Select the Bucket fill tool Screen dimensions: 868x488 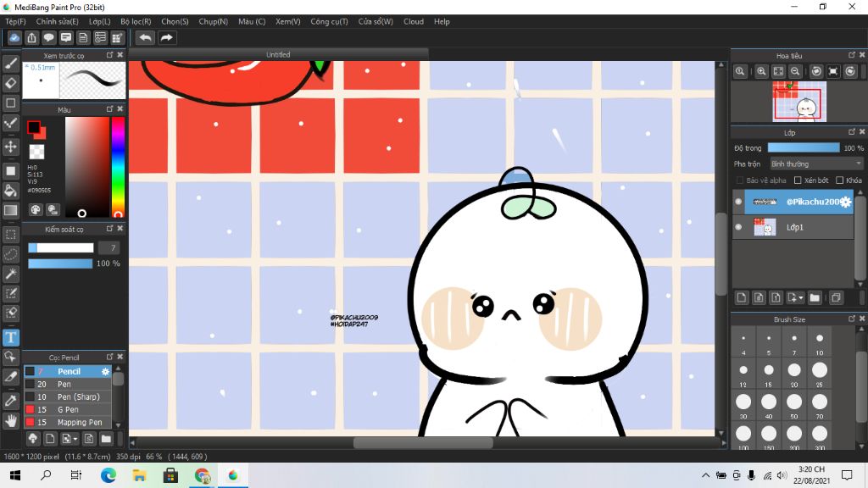(x=10, y=191)
